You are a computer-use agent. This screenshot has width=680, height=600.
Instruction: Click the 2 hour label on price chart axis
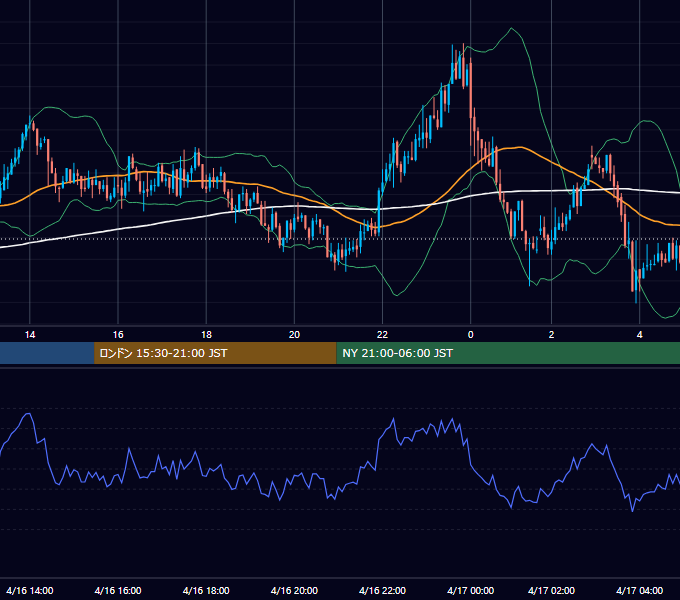[x=551, y=335]
